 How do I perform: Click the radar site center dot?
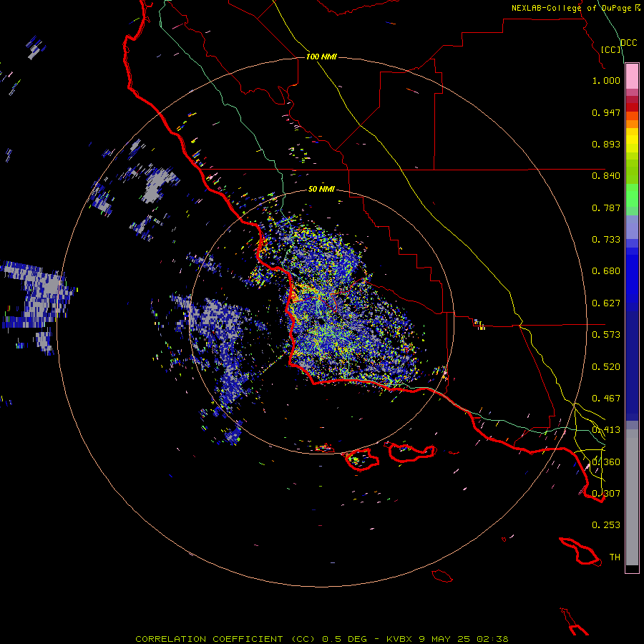321,322
